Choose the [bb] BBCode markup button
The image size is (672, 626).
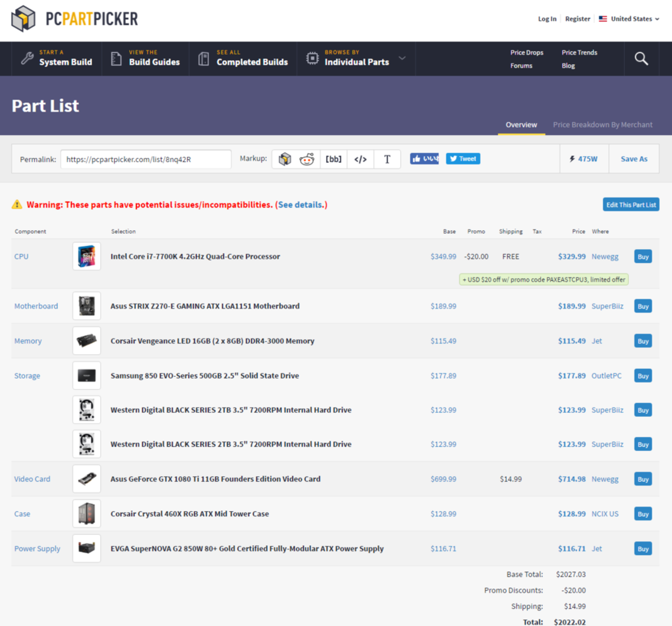point(333,159)
